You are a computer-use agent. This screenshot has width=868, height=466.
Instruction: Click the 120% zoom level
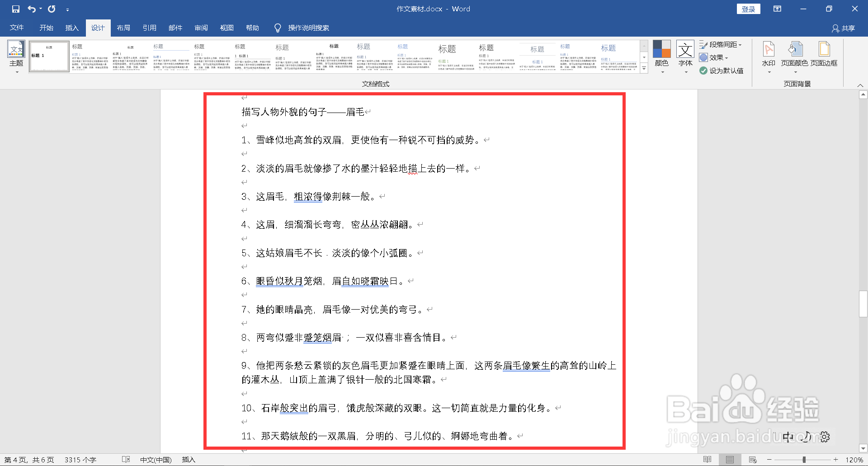(854, 460)
